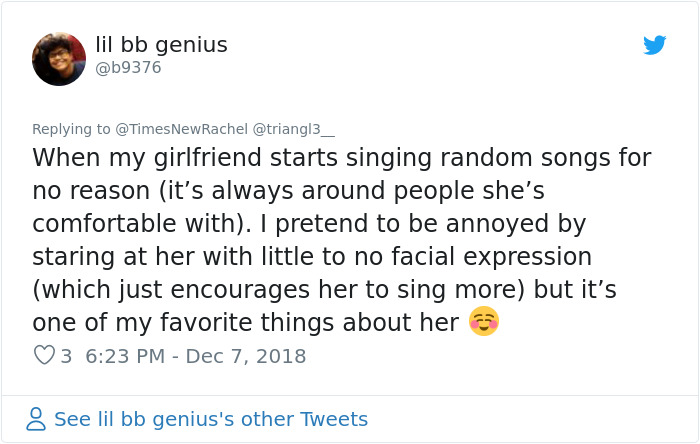Image resolution: width=700 pixels, height=444 pixels.
Task: Click the like count number 3
Action: pos(66,355)
